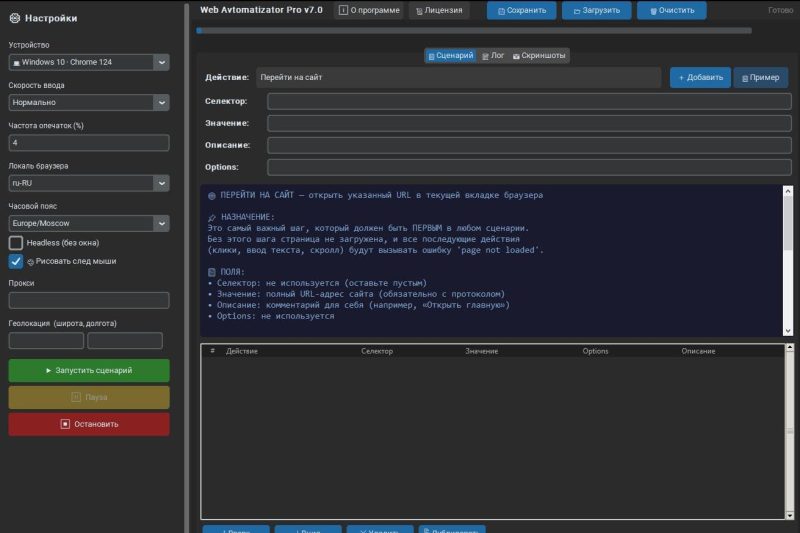
Task: Open the О программе dialog
Action: coord(369,10)
